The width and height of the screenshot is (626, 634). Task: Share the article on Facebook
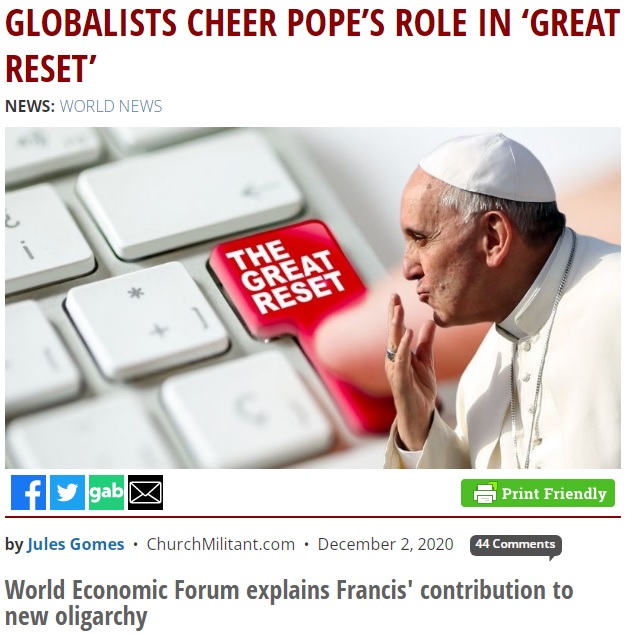[28, 492]
